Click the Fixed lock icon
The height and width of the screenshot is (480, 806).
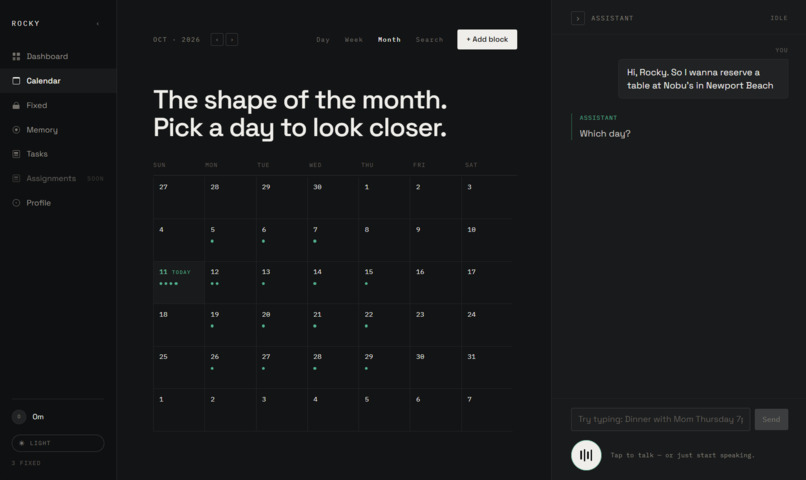(16, 105)
